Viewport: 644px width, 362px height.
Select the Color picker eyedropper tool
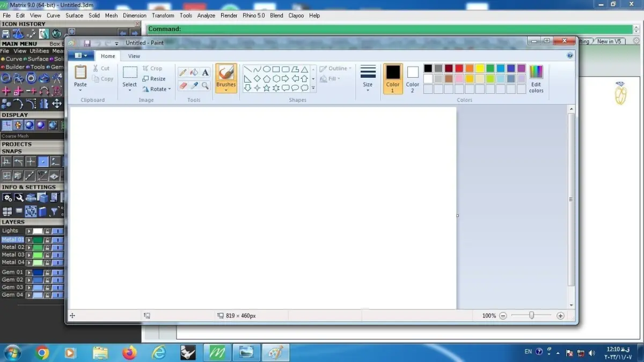coord(194,86)
